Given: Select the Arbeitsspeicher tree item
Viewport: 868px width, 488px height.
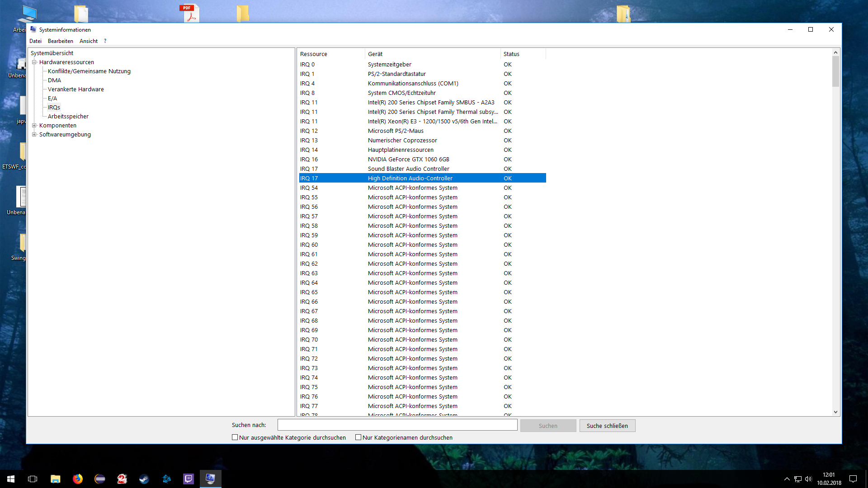Looking at the screenshot, I should click(x=68, y=117).
